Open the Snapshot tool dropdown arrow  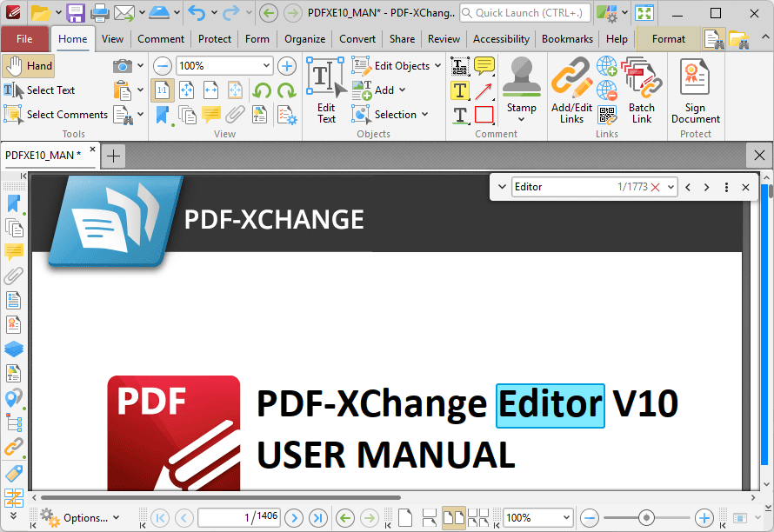point(141,66)
